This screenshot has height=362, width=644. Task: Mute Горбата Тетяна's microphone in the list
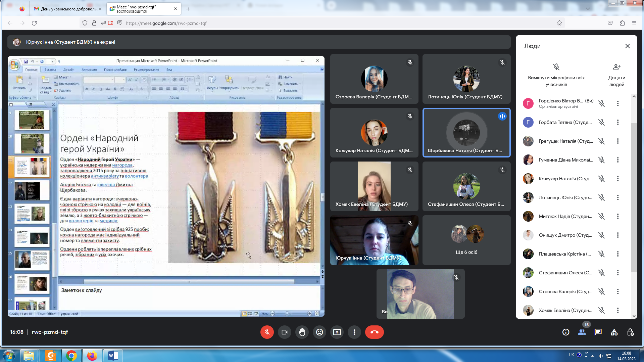602,122
